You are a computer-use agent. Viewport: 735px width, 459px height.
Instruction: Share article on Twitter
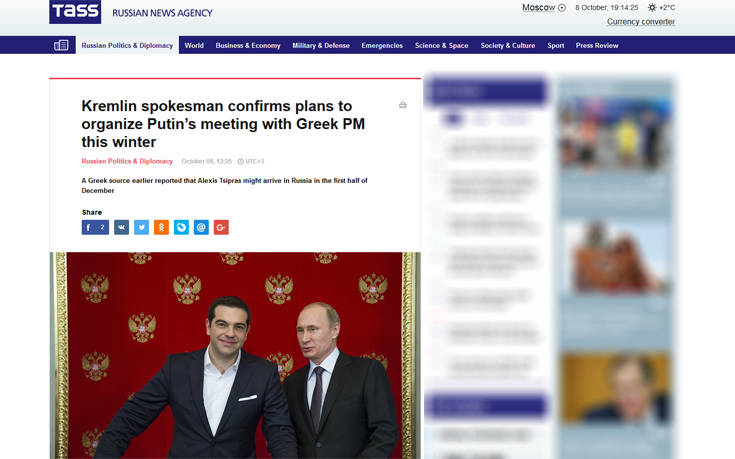pos(142,227)
